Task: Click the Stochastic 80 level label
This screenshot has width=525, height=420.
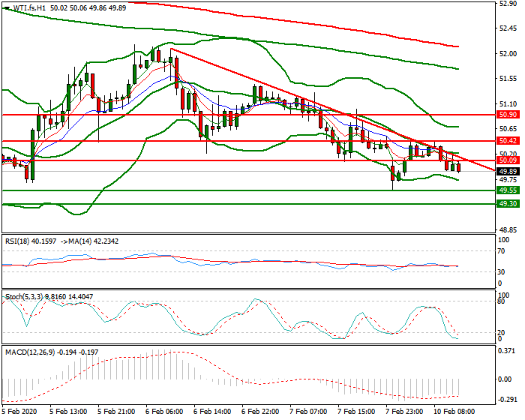Action: coord(502,301)
